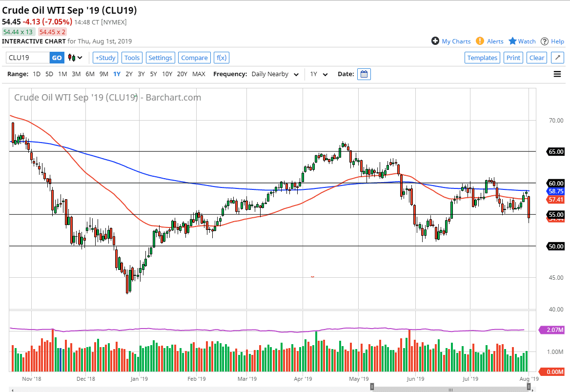The height and width of the screenshot is (392, 570).
Task: Select the 6M range option
Action: point(90,74)
